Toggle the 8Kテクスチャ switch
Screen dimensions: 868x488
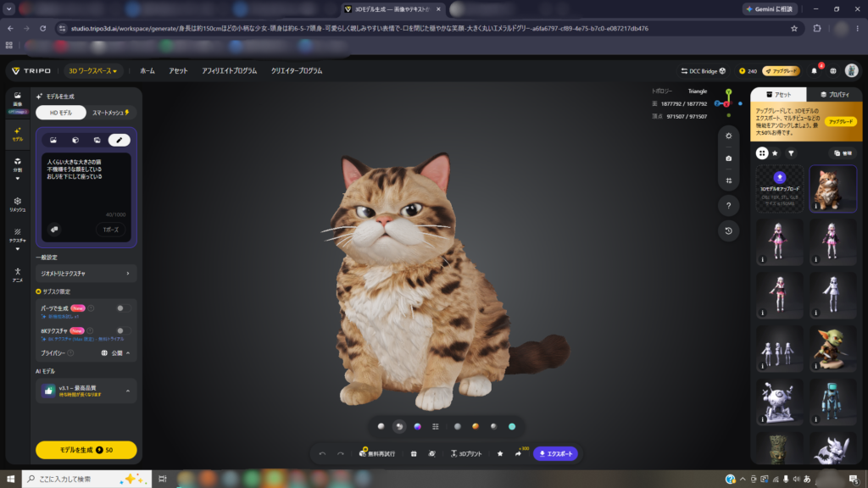[x=124, y=331]
